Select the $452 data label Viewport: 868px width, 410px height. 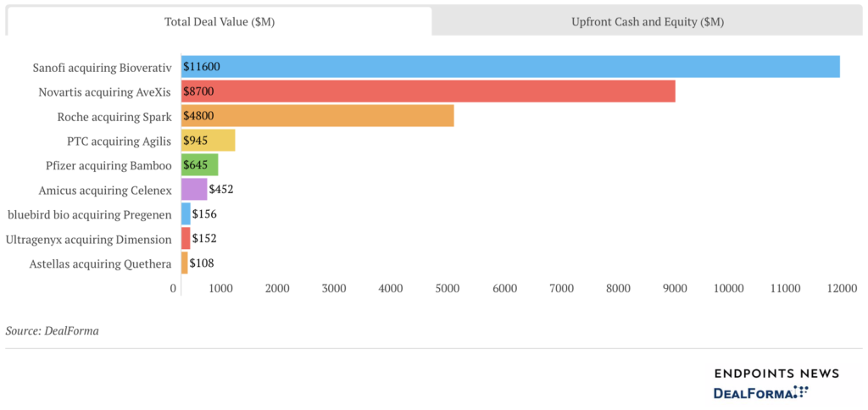(221, 189)
